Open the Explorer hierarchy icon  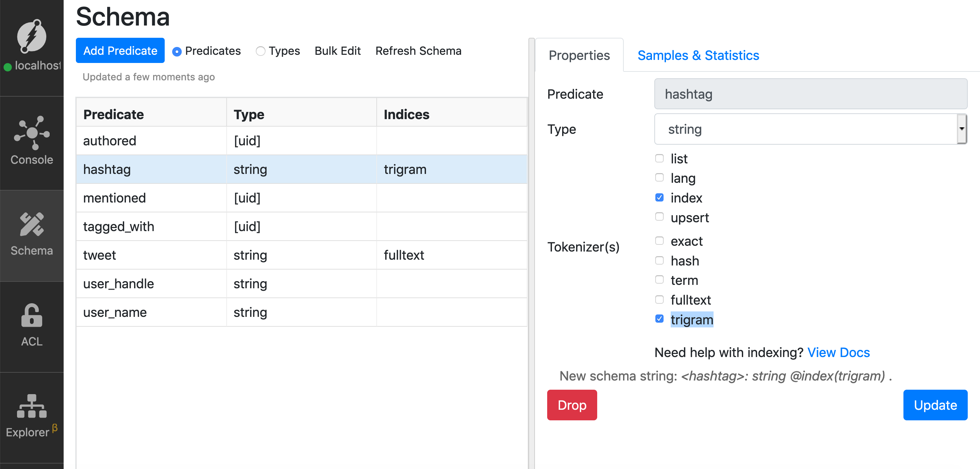coord(32,406)
